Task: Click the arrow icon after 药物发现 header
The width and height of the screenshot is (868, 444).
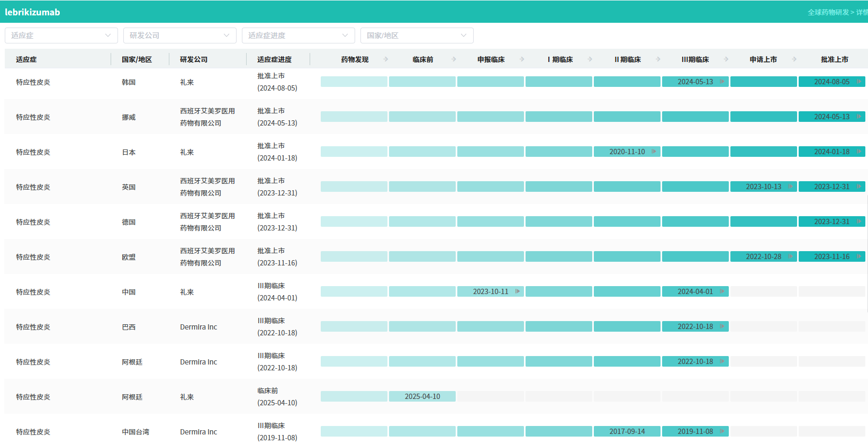Action: [386, 59]
